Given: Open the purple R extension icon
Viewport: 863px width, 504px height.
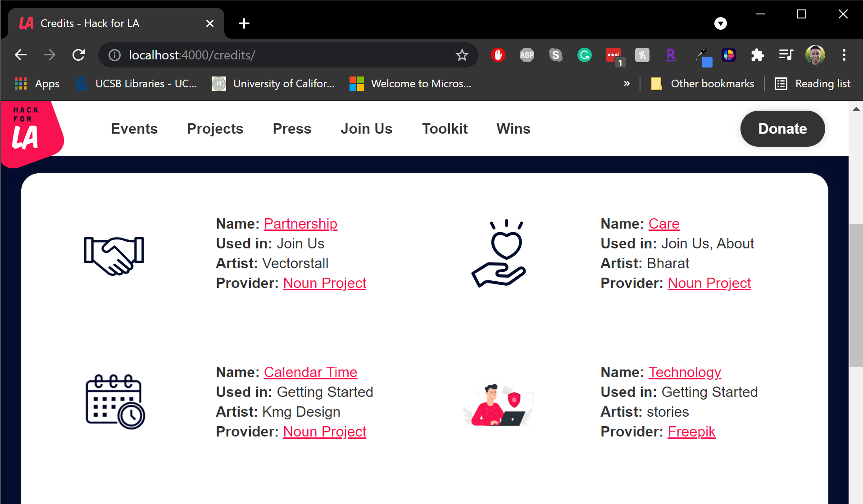Looking at the screenshot, I should tap(671, 55).
